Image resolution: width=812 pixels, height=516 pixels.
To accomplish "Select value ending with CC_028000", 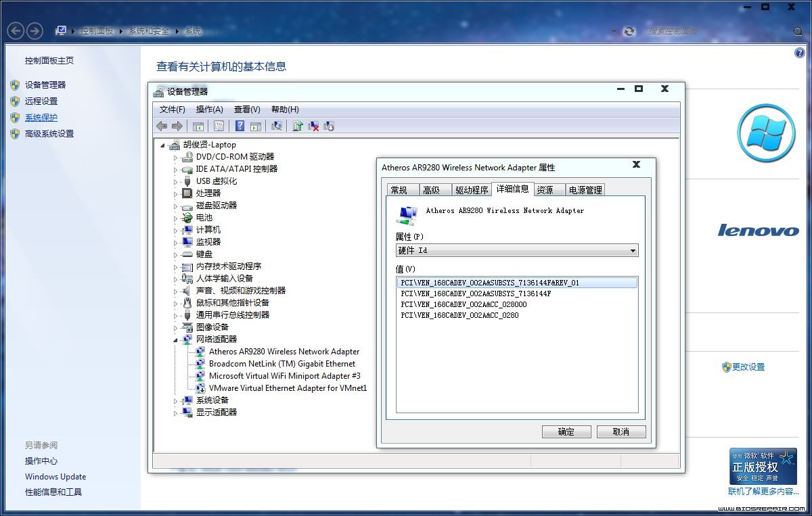I will 464,304.
